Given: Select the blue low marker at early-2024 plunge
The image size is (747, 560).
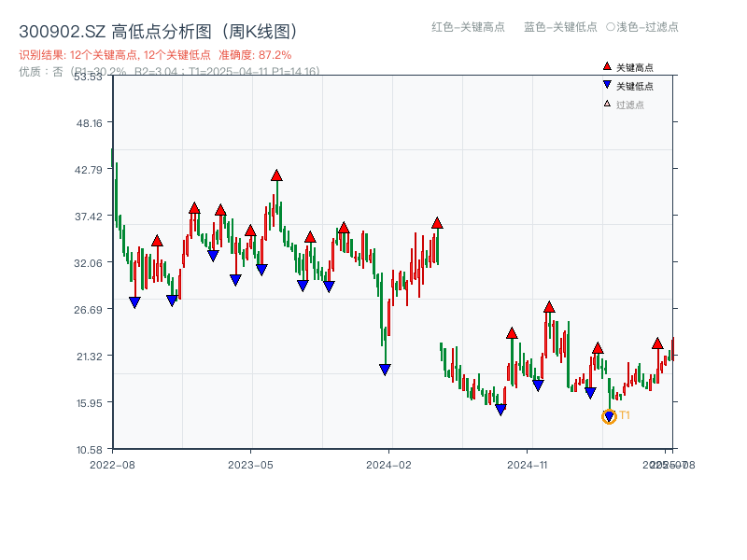Looking at the screenshot, I should 385,370.
